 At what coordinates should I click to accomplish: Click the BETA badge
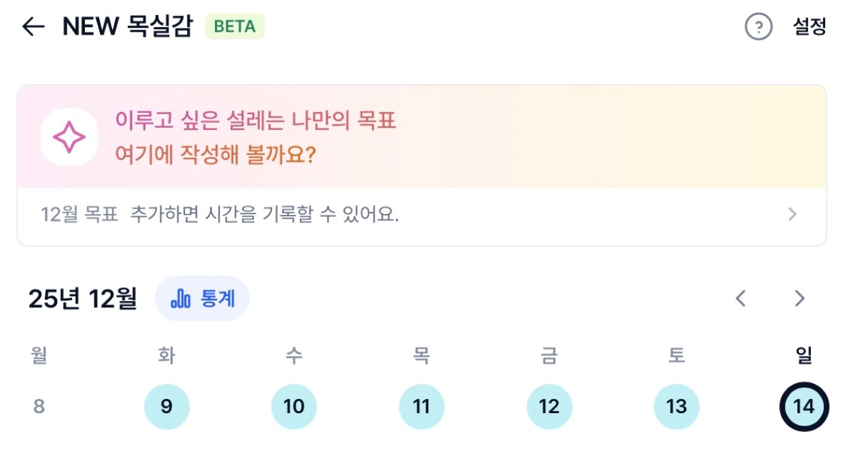234,27
